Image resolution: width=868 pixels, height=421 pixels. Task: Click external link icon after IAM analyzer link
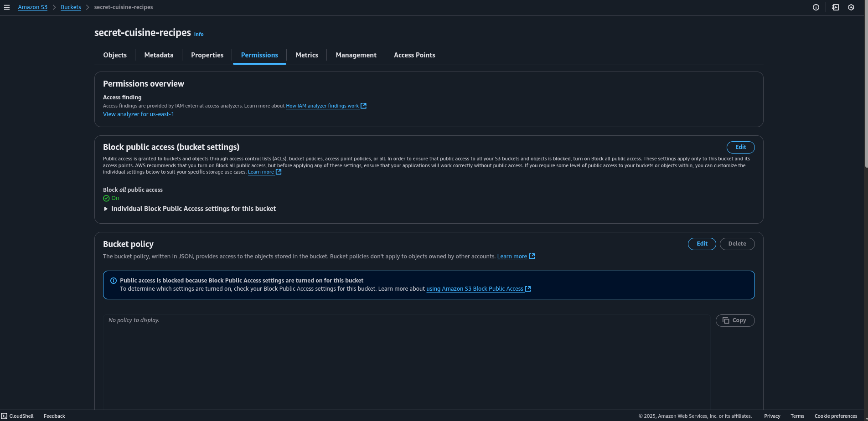pos(363,106)
